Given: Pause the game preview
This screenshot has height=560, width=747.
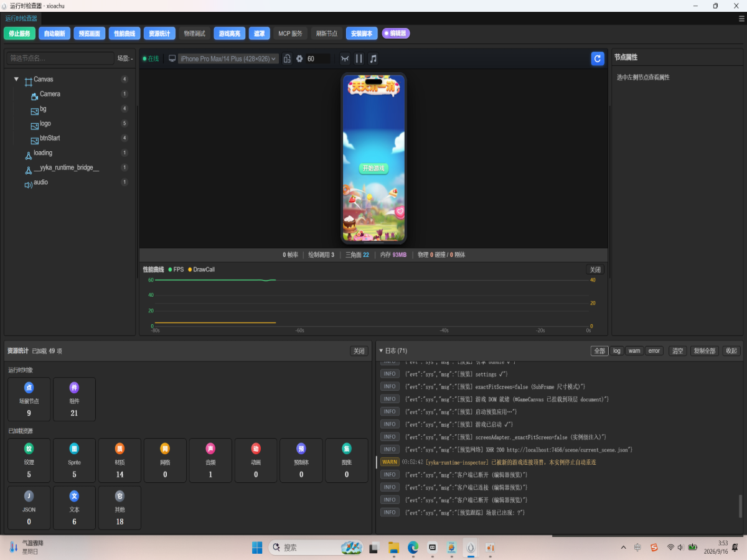Looking at the screenshot, I should [359, 58].
